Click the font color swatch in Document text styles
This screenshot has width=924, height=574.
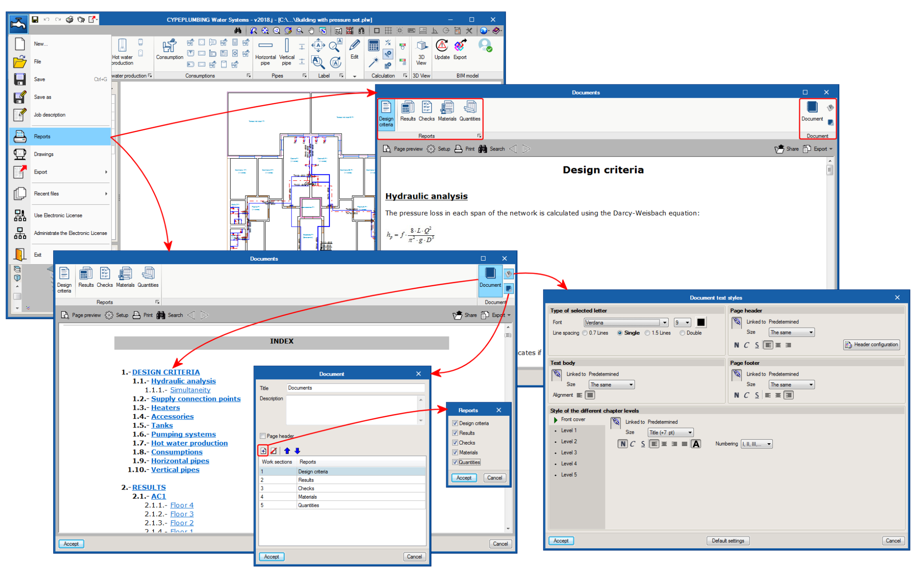[701, 322]
